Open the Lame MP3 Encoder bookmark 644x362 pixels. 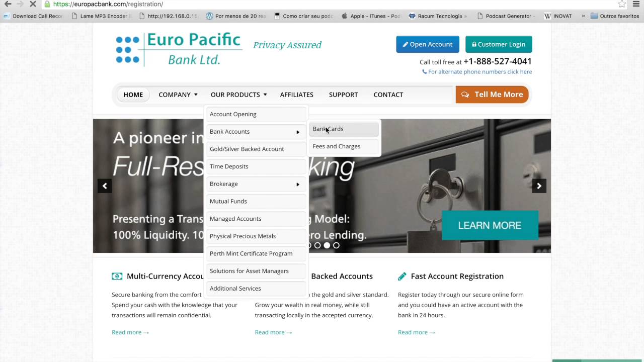tap(102, 16)
